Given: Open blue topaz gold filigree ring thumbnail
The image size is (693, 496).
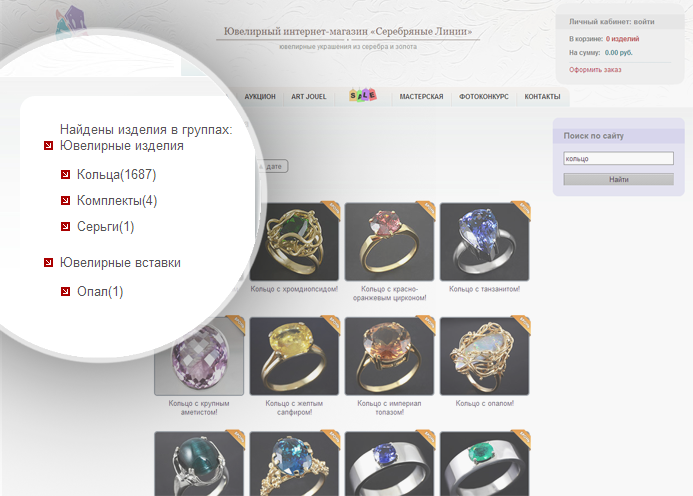Looking at the screenshot, I should 294,464.
